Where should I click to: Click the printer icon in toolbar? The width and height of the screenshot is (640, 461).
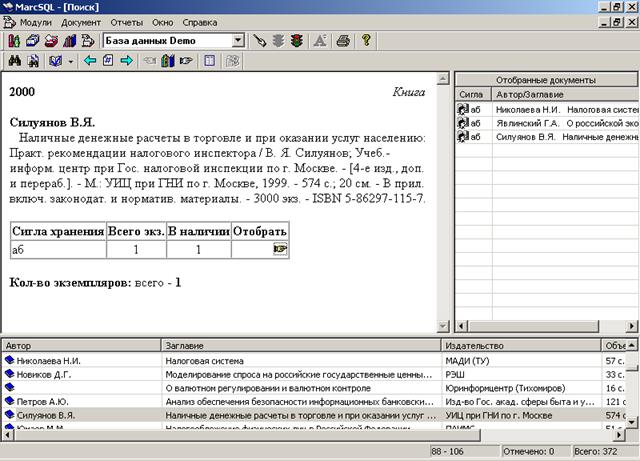344,41
